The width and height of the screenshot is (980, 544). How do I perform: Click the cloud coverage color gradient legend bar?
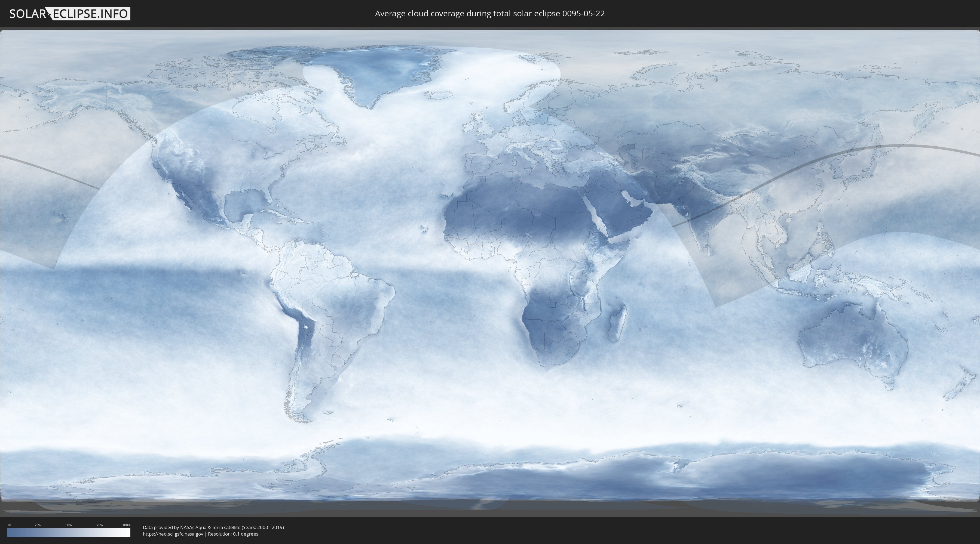pos(69,533)
